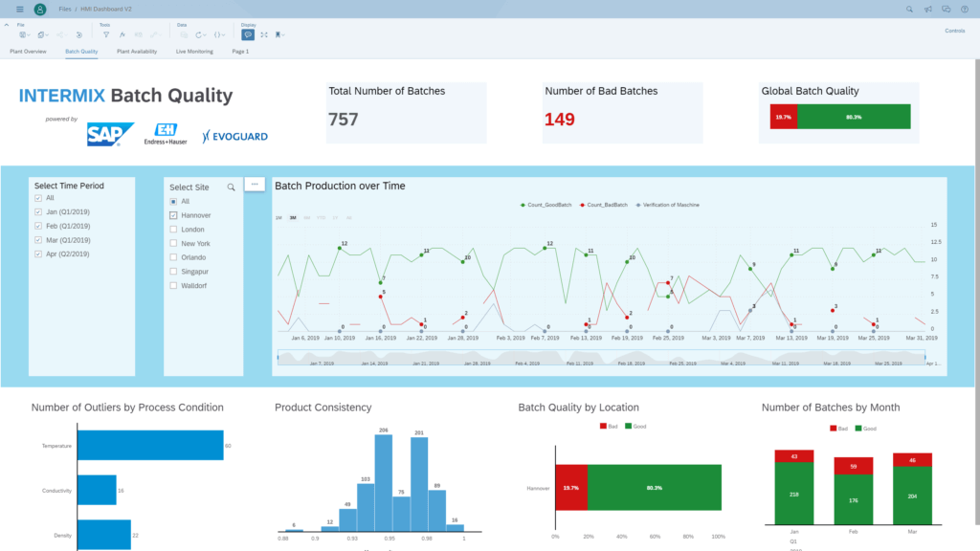Select the All sites checkbox
The image size is (980, 551).
pyautogui.click(x=173, y=202)
